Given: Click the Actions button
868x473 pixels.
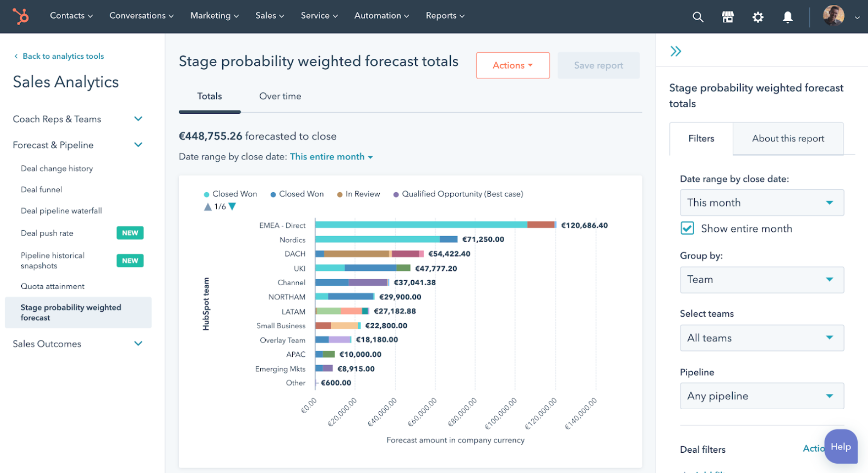Looking at the screenshot, I should [x=512, y=65].
